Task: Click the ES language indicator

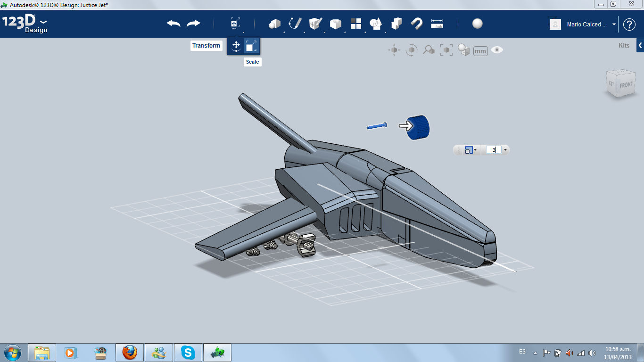Action: pyautogui.click(x=522, y=352)
